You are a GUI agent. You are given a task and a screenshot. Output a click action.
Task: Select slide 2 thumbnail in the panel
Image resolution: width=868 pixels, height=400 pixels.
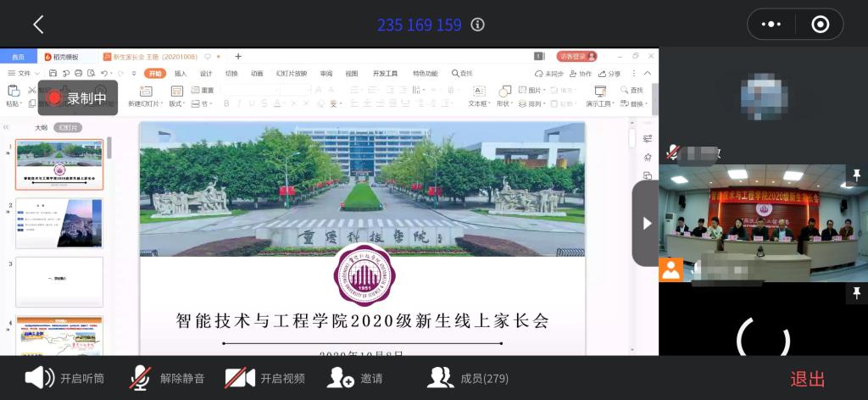[59, 224]
